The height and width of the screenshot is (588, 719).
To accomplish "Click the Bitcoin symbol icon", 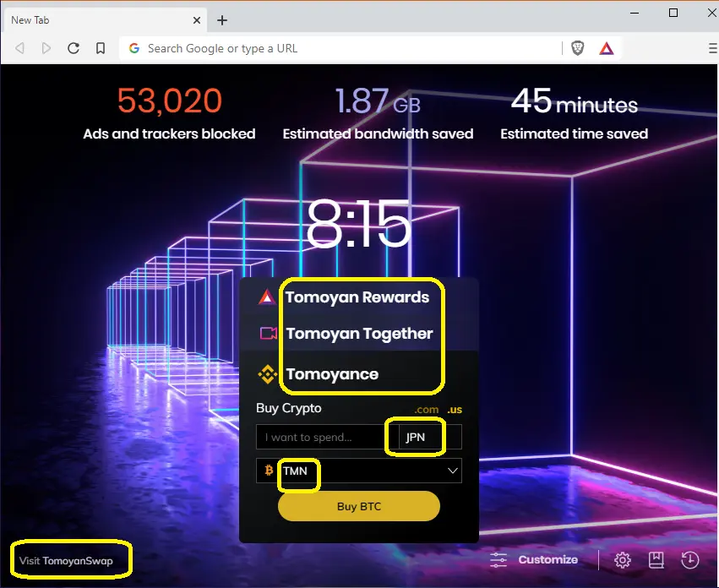I will pos(270,470).
